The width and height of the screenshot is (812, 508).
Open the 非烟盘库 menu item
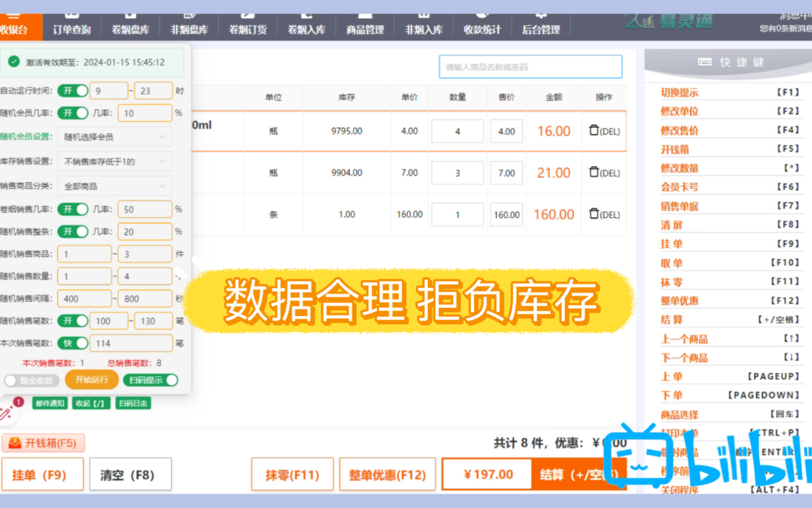click(189, 27)
